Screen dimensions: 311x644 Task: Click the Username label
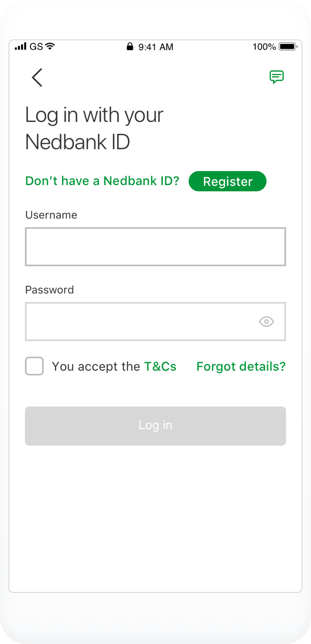[51, 215]
